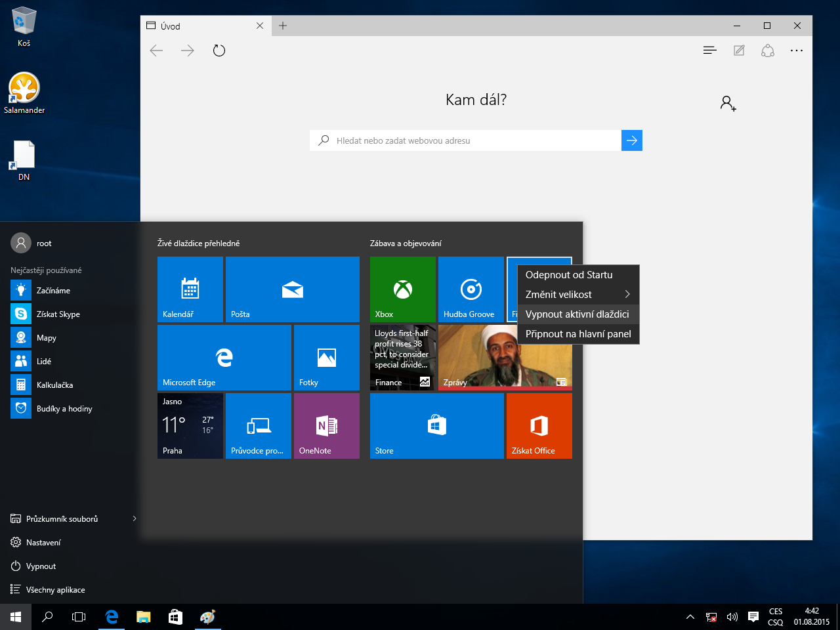Choose Připnout na hlavní panel
The width and height of the screenshot is (840, 630).
(578, 334)
